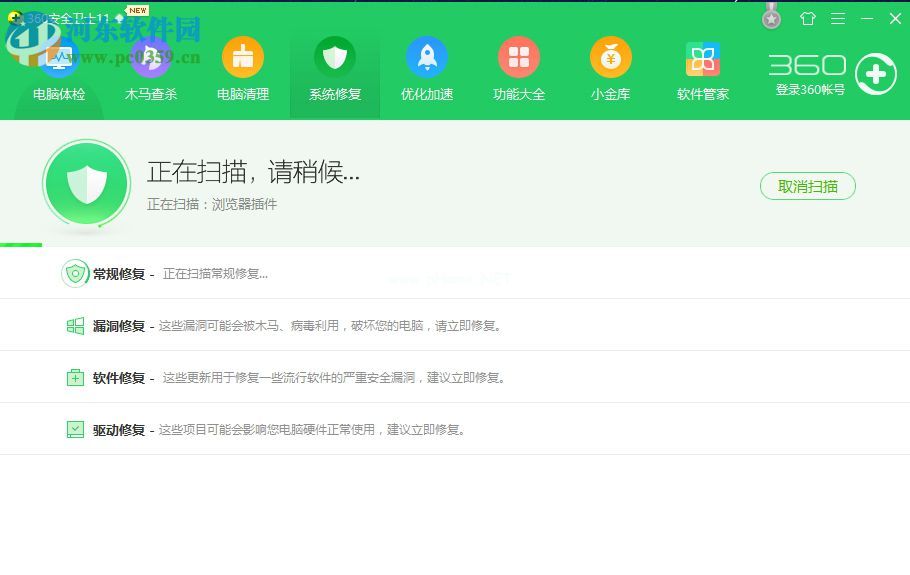
Task: Click the NEW badge near the title
Action: tap(138, 10)
